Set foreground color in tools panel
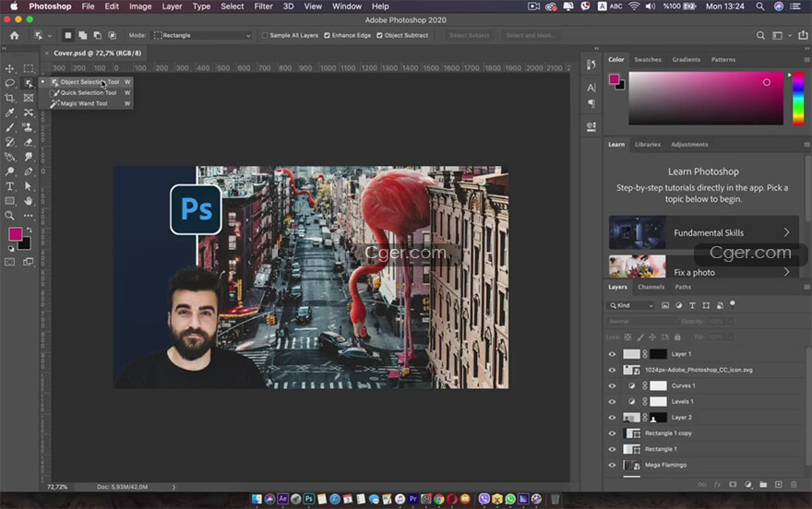 coord(15,234)
